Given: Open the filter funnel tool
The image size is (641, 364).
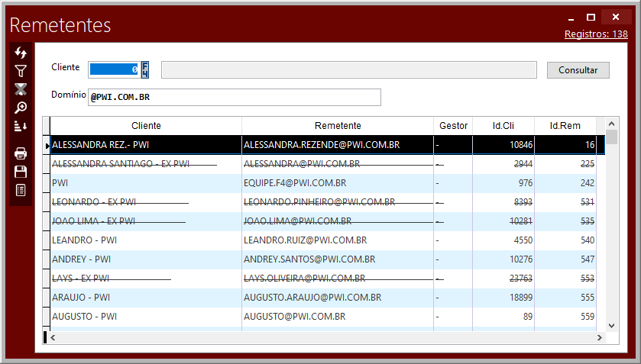Looking at the screenshot, I should [21, 71].
